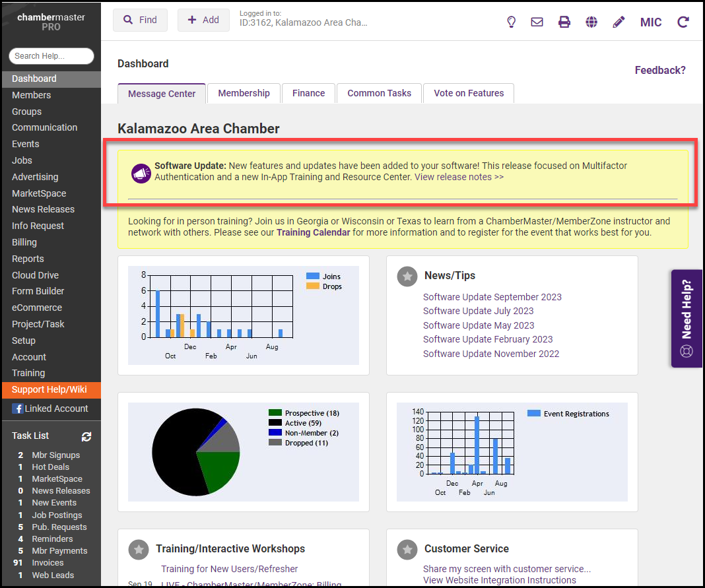Screen dimensions: 705x588
Task: Open the Finance tab
Action: (308, 93)
